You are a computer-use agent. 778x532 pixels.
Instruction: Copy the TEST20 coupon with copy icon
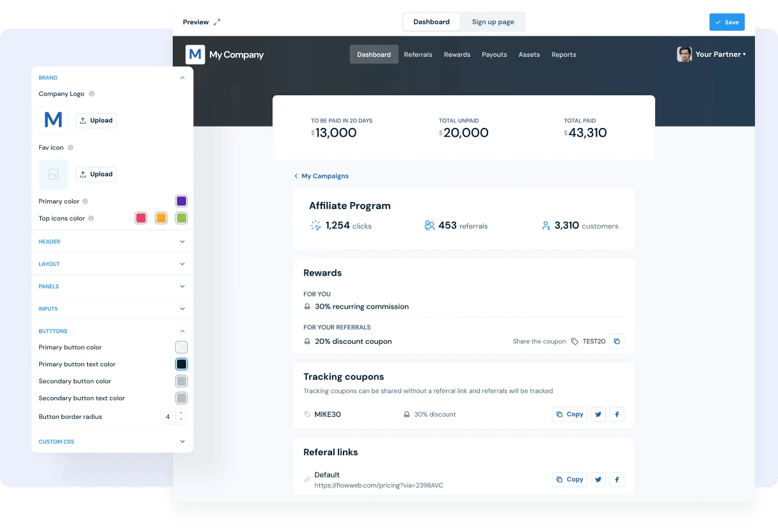(x=617, y=341)
